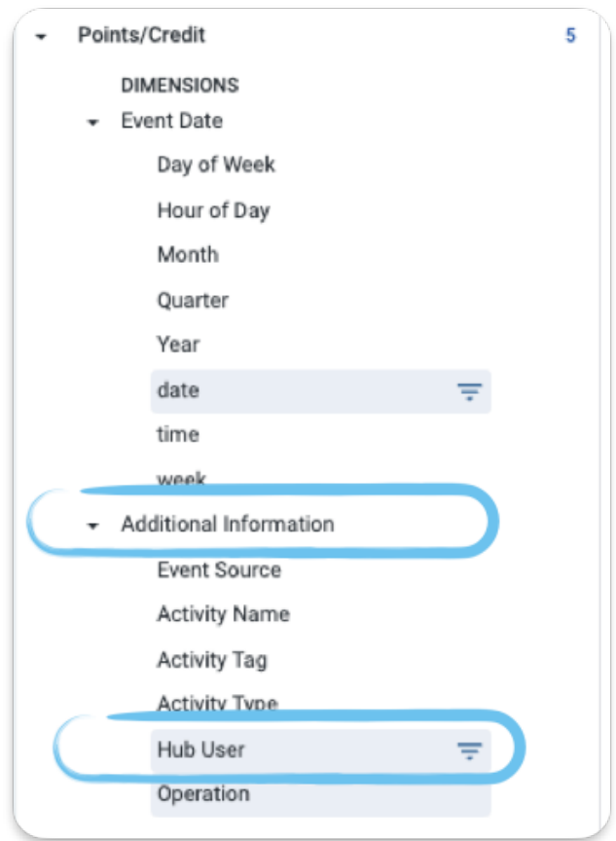This screenshot has width=616, height=841.
Task: Click the highlighted date field
Action: tap(320, 391)
